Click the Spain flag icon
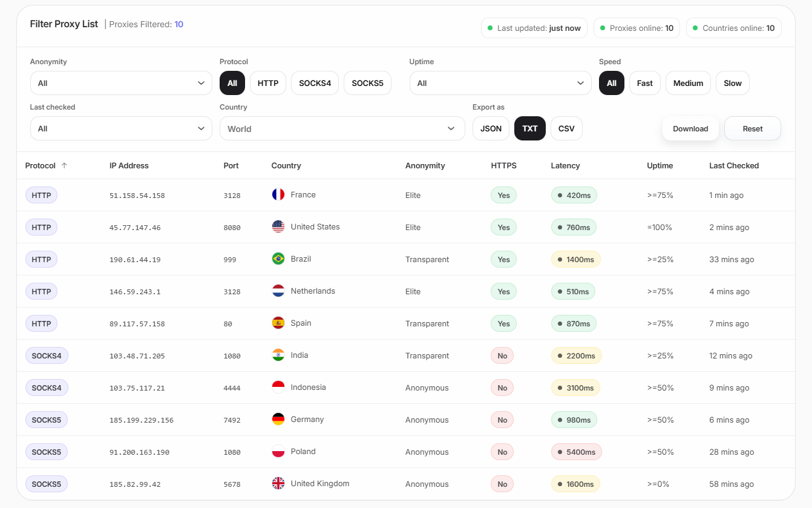This screenshot has width=812, height=508. [278, 323]
